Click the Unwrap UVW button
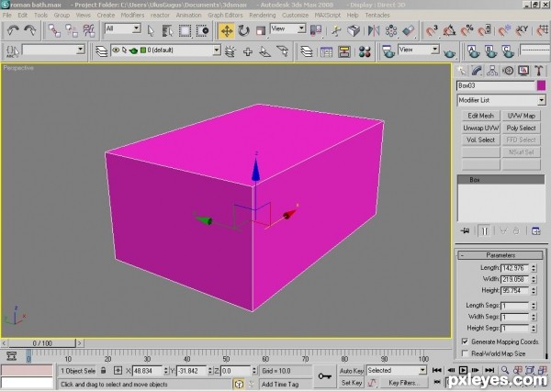Image resolution: width=551 pixels, height=392 pixels. coord(480,128)
